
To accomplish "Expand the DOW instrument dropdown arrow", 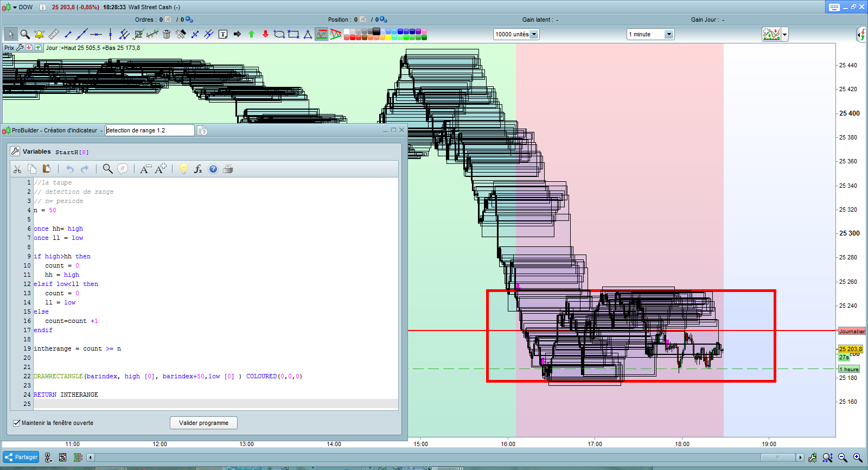I will tap(15, 7).
